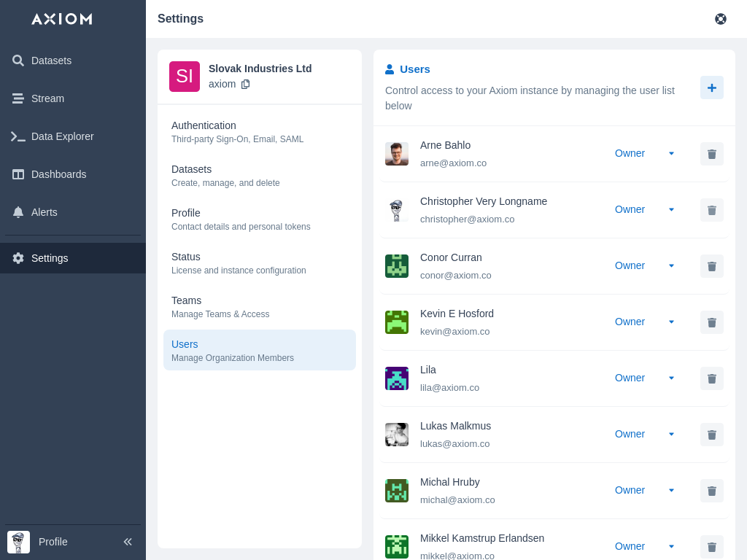Click Arne Bahlo's avatar photo

(397, 154)
